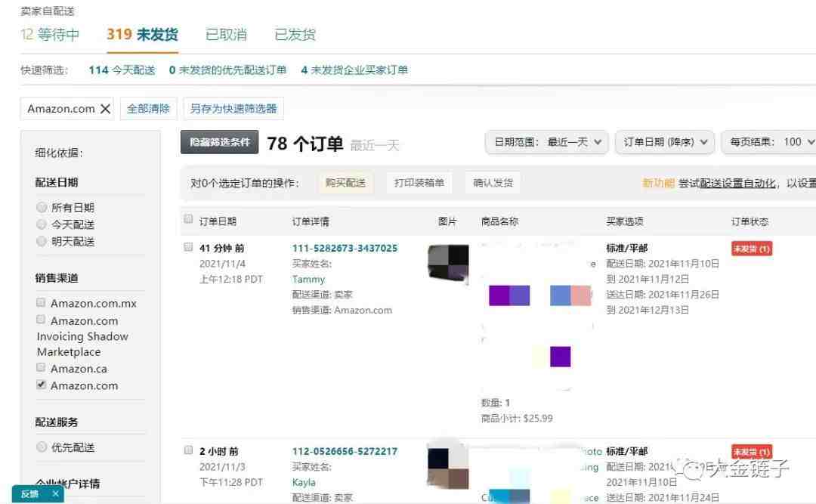Open order link 111-5282673-3437025

(345, 248)
